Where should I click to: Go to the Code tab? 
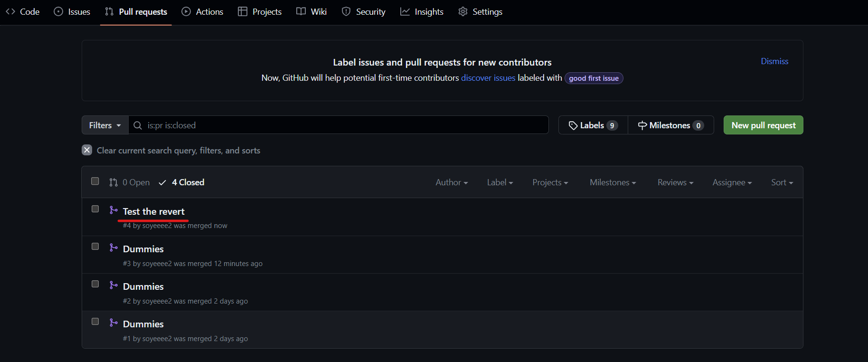[x=22, y=12]
